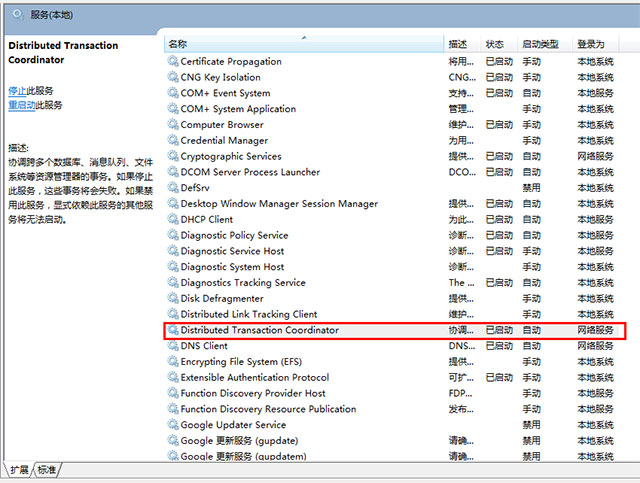Select the Distributed Transaction Coordinator gear icon
The image size is (640, 483).
pyautogui.click(x=173, y=330)
